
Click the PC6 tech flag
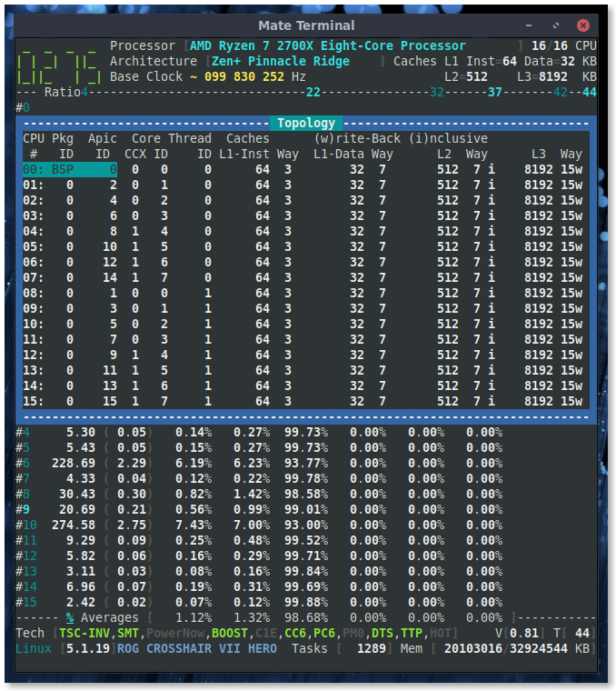click(324, 634)
